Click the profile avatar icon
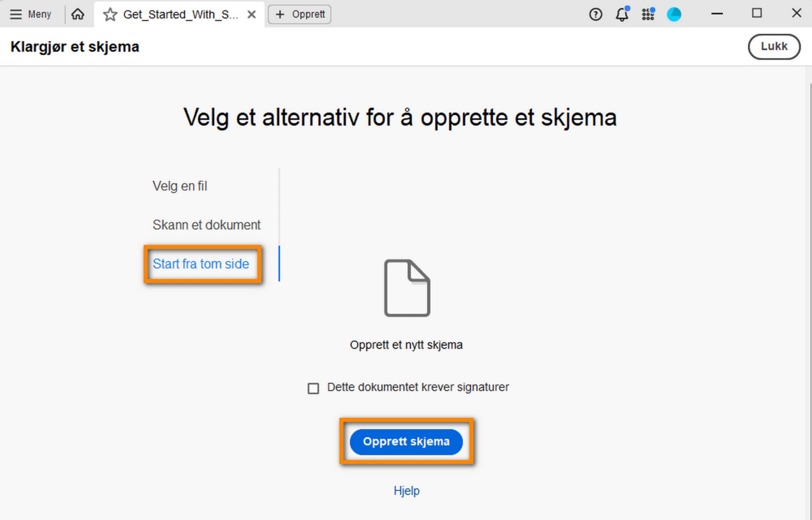Screen dimensions: 812x520 point(674,14)
